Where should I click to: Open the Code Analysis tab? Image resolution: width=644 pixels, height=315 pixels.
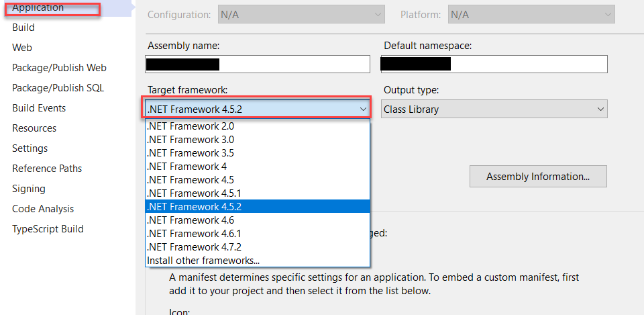pos(43,209)
